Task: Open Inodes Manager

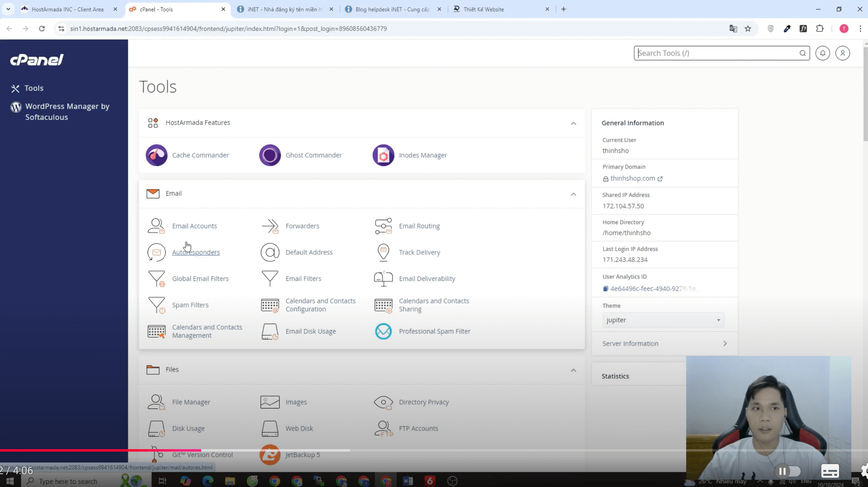Action: pyautogui.click(x=422, y=155)
